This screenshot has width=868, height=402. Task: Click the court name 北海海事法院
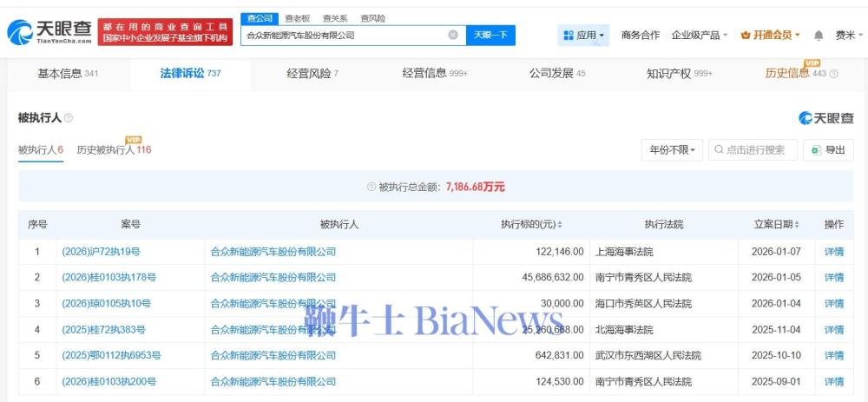click(x=624, y=329)
